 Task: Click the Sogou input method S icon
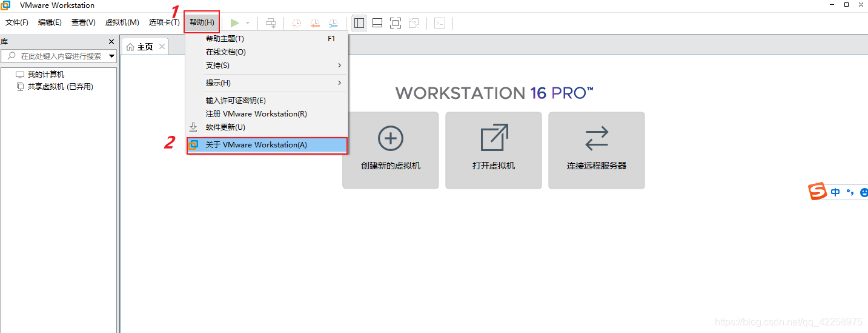[818, 192]
